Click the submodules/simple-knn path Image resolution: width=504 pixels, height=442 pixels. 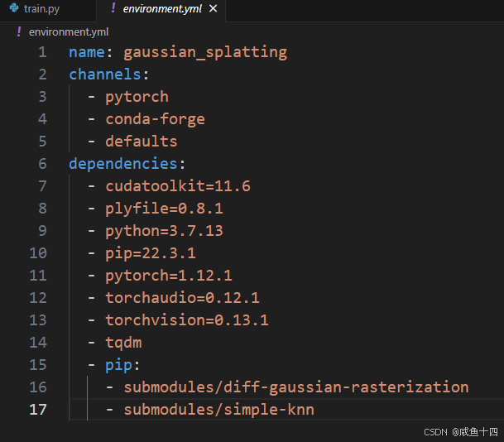(x=218, y=410)
